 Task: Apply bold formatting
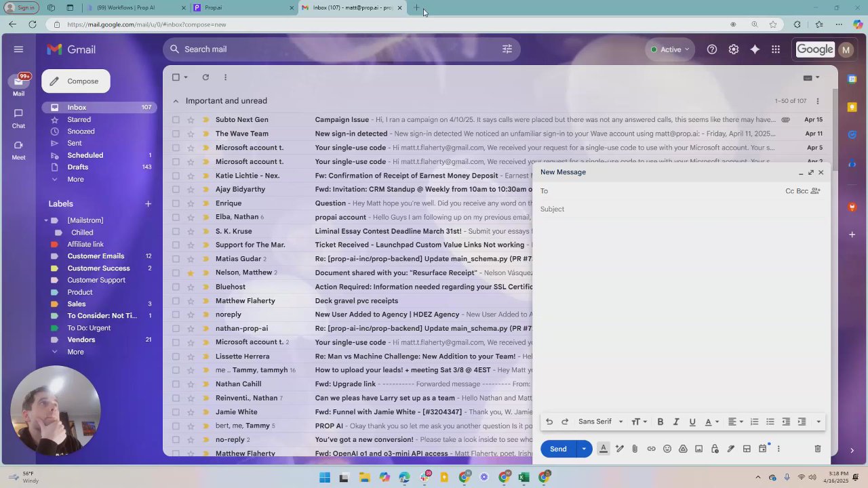660,422
